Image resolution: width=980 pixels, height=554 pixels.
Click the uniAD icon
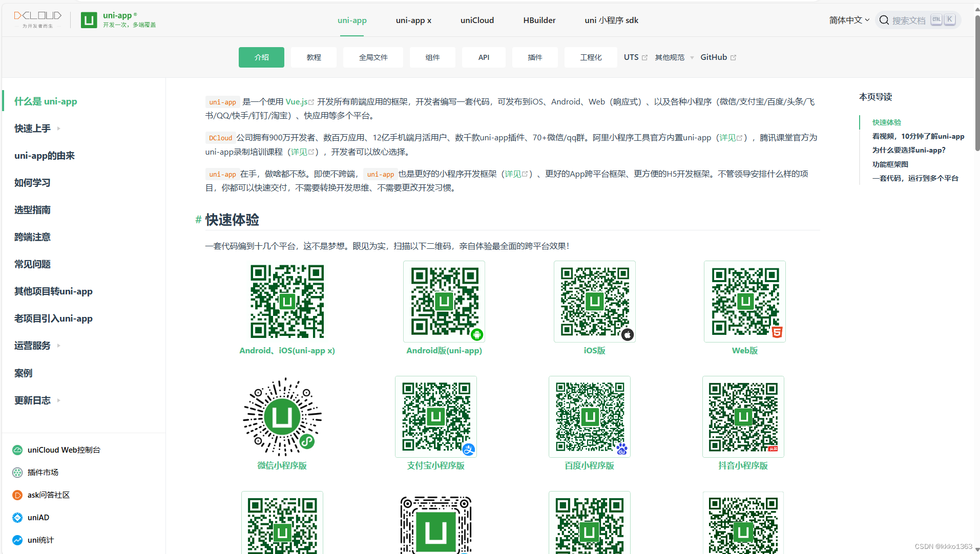point(17,518)
